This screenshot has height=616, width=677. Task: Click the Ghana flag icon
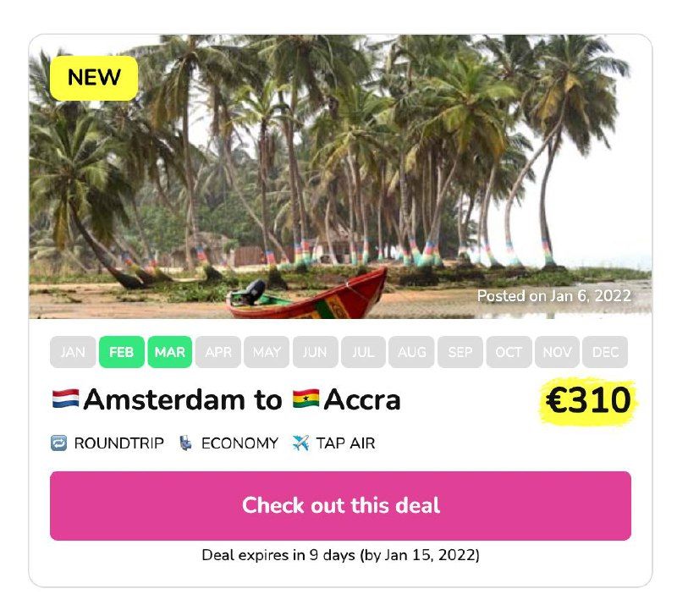(x=305, y=399)
